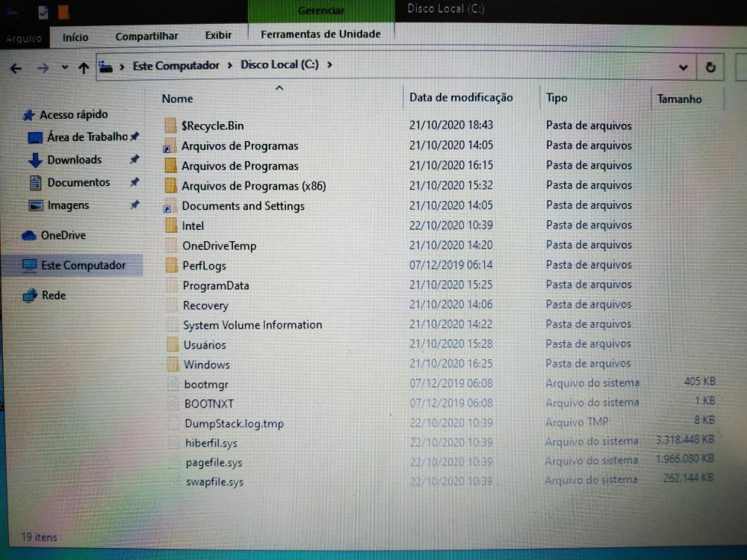Select Documents and Settings shortcut icon
Viewport: 747px width, 560px height.
tap(169, 206)
